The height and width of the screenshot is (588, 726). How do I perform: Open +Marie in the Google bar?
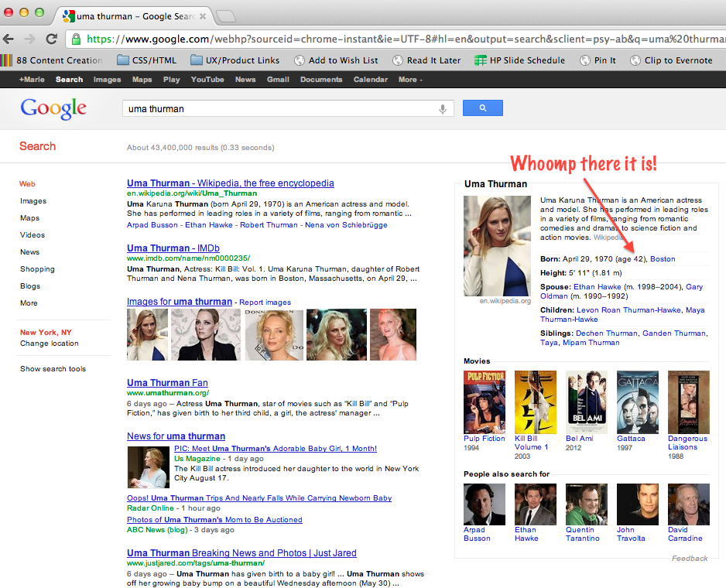(32, 80)
